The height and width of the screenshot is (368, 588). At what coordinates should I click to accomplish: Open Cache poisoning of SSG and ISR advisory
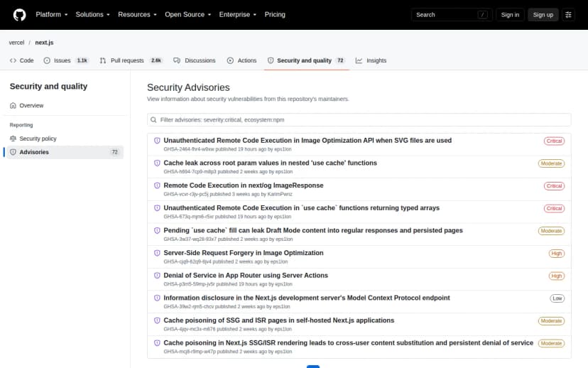pyautogui.click(x=278, y=320)
